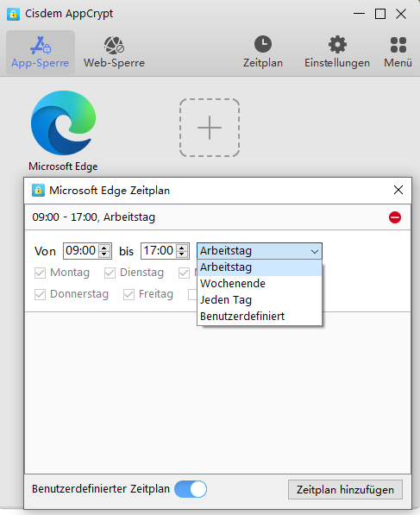The width and height of the screenshot is (420, 515).
Task: Select the 09:00 - 17:00, Arbeitstag row
Action: (x=217, y=217)
